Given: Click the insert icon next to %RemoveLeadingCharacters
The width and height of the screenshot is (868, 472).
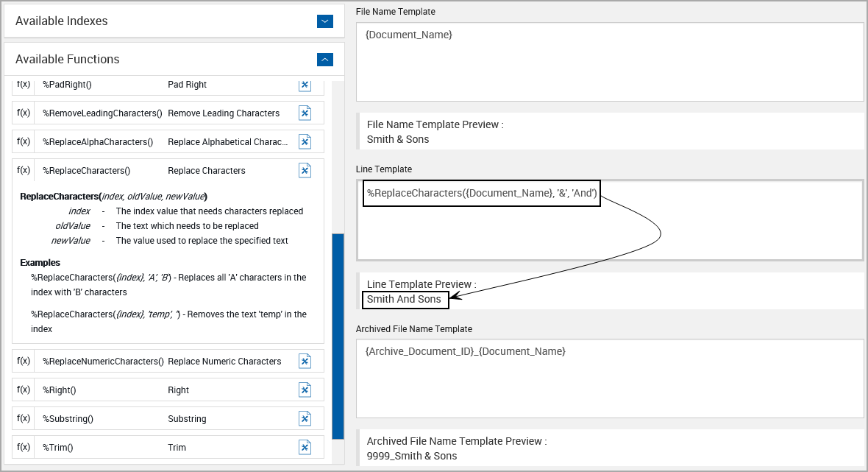Looking at the screenshot, I should tap(305, 113).
